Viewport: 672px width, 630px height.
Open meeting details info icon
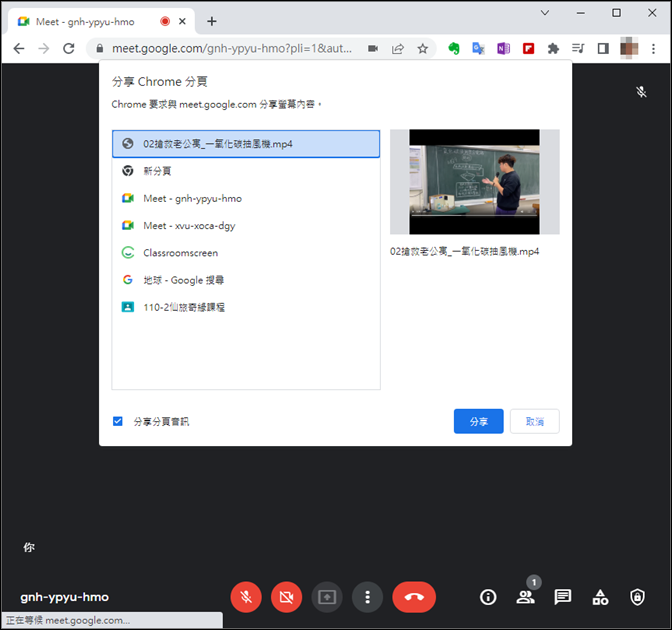[x=488, y=597]
